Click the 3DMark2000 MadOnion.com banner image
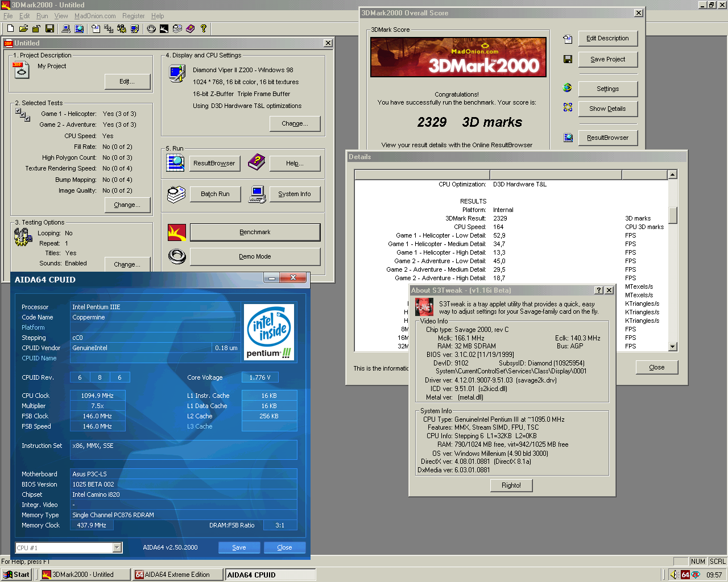 tap(458, 57)
